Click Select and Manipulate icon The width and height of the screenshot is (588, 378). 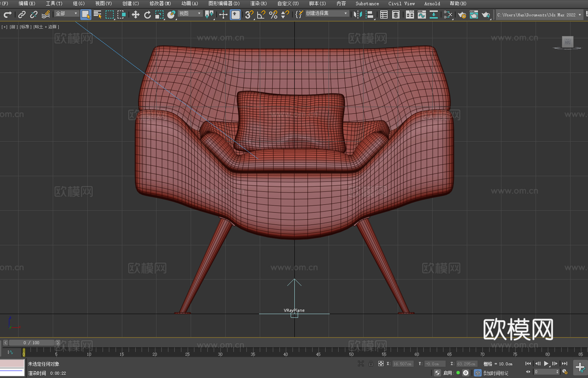coord(223,14)
